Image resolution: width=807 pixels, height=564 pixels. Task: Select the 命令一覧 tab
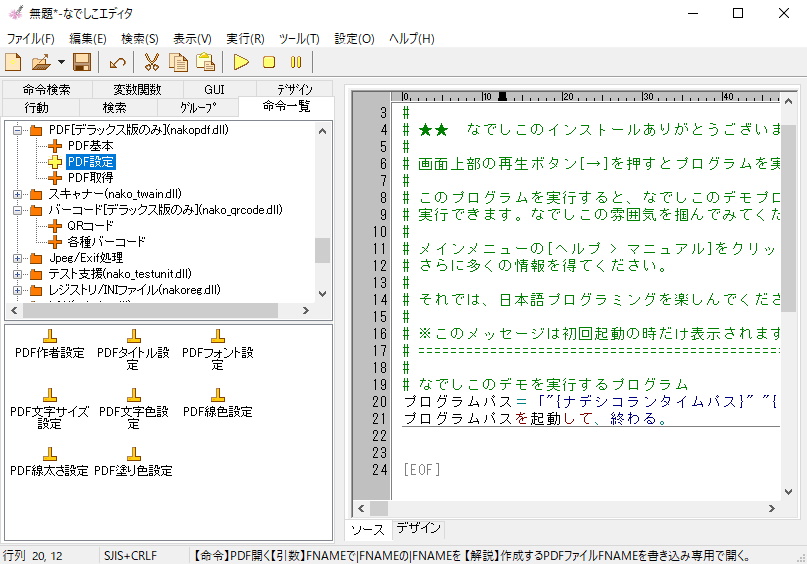(x=286, y=107)
